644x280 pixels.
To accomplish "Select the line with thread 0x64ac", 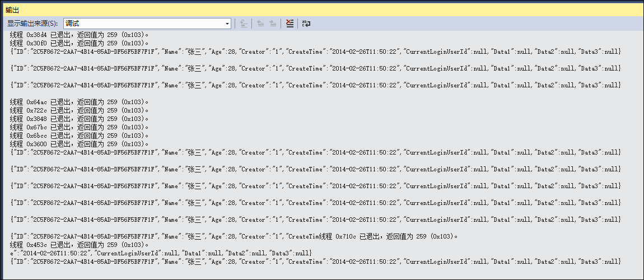I will tap(79, 102).
